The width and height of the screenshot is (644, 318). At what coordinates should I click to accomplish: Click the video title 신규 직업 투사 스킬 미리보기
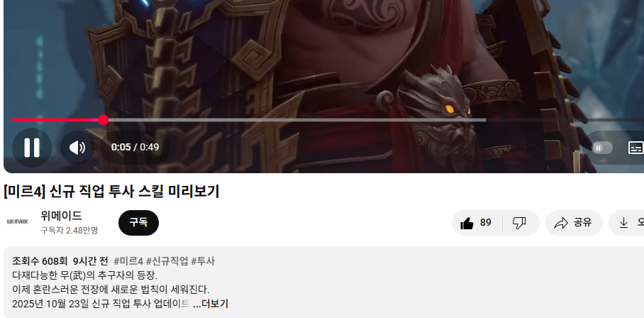pos(134,192)
